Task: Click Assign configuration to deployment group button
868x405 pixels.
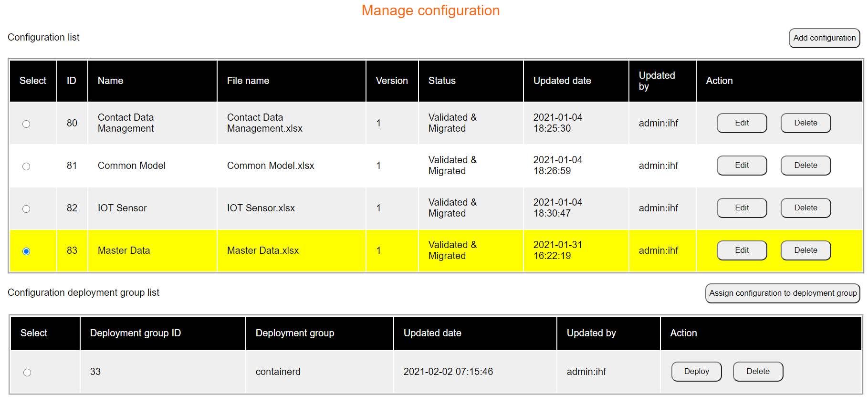Action: click(783, 293)
